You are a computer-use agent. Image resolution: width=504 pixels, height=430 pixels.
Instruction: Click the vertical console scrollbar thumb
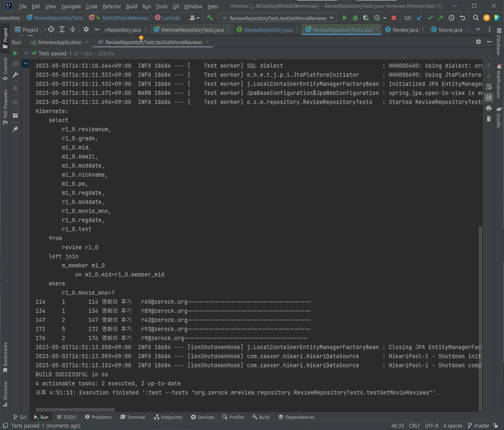[480, 318]
